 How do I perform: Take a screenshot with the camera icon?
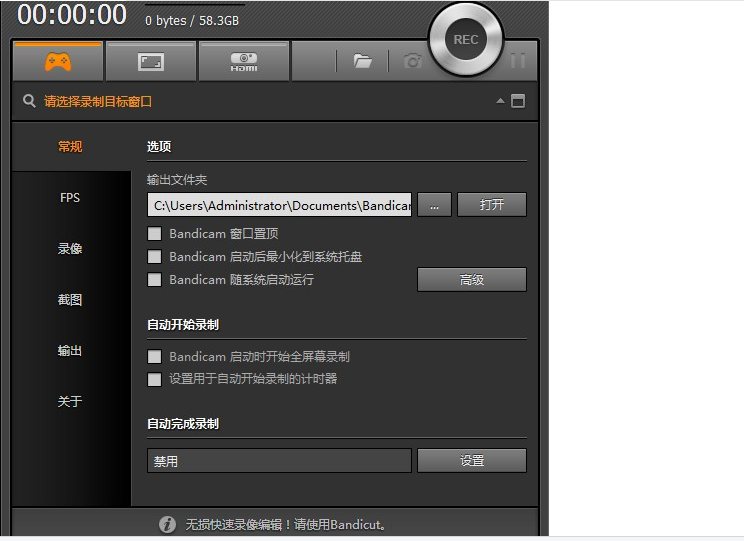point(413,61)
